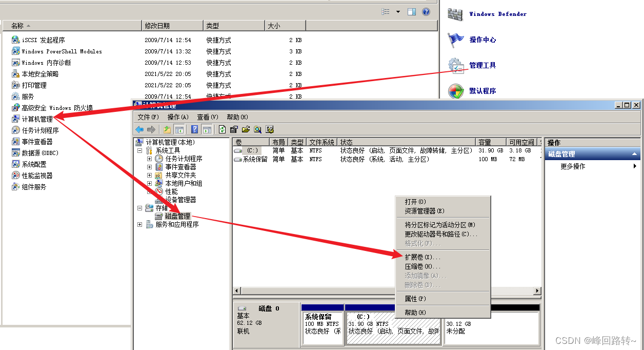Select 磁盘管理 in the console tree

pos(178,216)
